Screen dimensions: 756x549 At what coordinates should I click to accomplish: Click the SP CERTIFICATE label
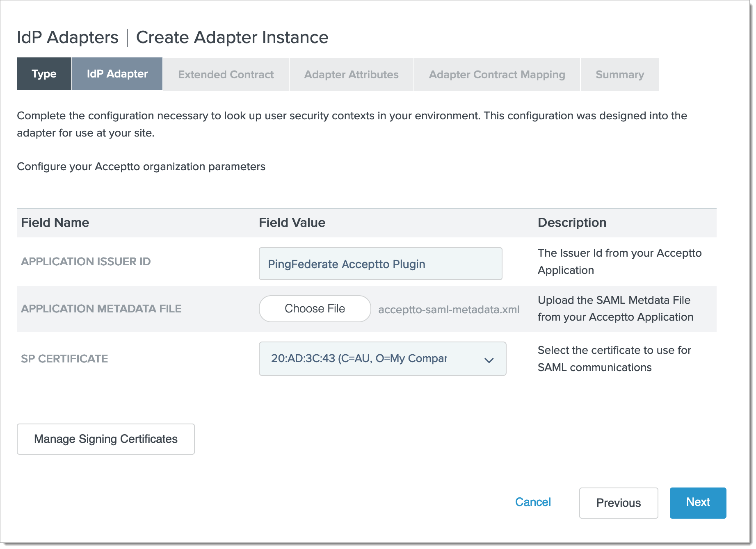[64, 359]
